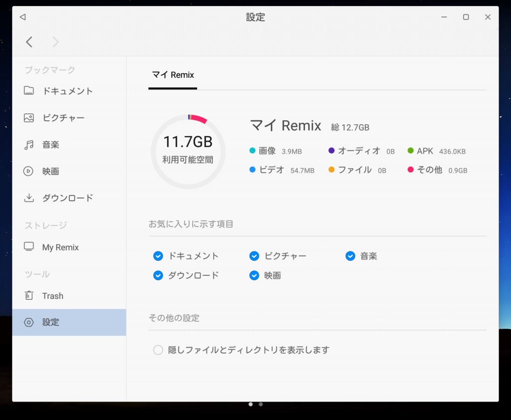Click the blue ビデオ color dot
The width and height of the screenshot is (511, 420).
(x=252, y=170)
